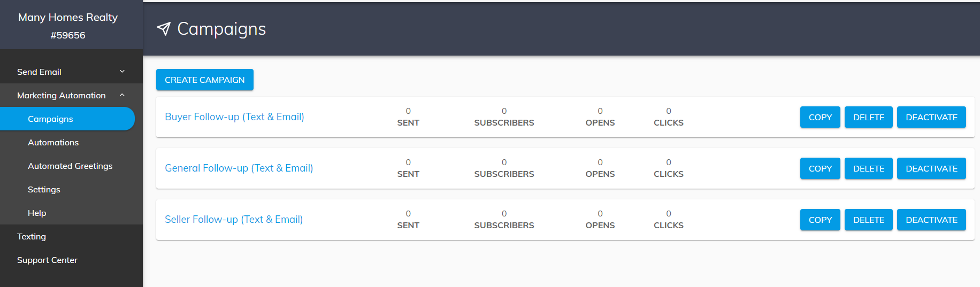Click the paper plane Campaigns icon

coord(164,29)
